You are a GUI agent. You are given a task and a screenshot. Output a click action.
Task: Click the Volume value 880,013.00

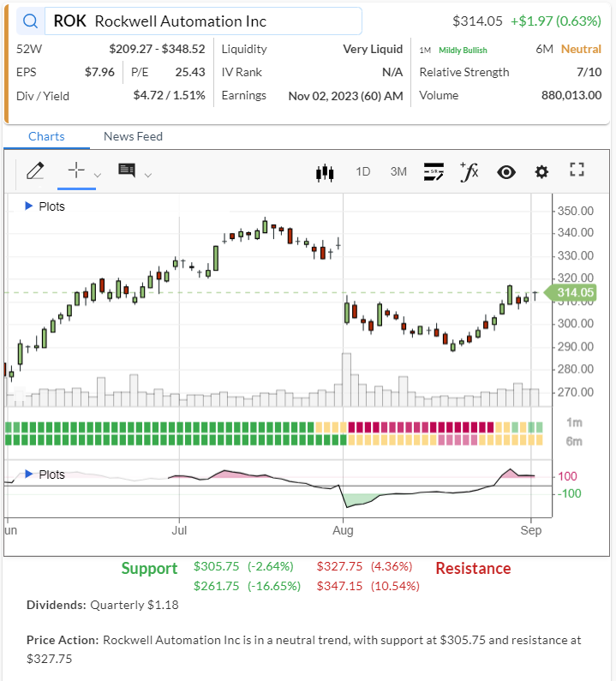571,95
